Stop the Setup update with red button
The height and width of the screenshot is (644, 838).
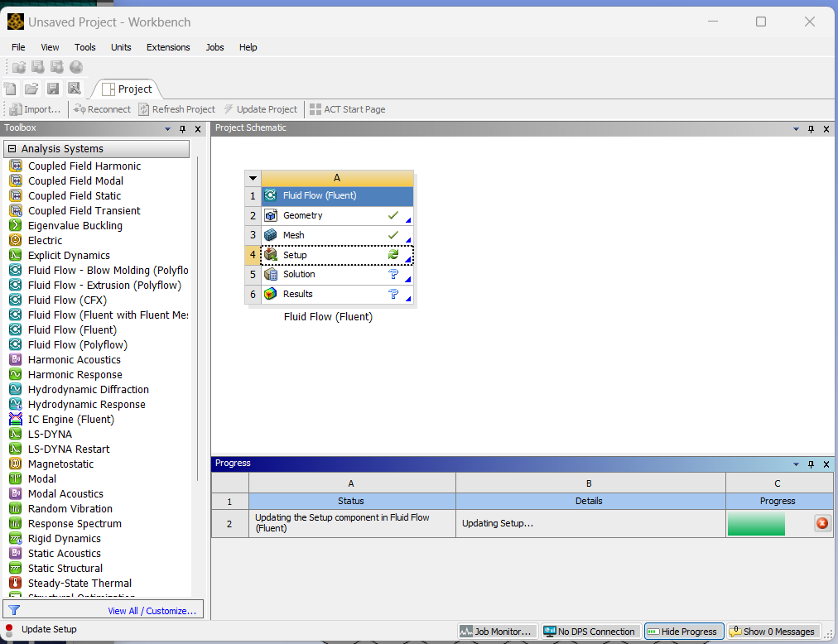click(x=822, y=523)
